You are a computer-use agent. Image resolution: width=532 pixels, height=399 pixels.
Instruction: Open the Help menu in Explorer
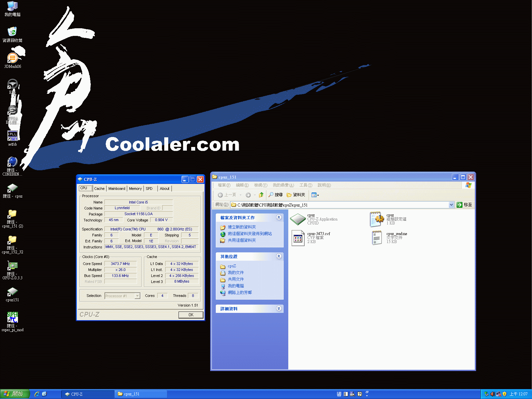[x=324, y=185]
